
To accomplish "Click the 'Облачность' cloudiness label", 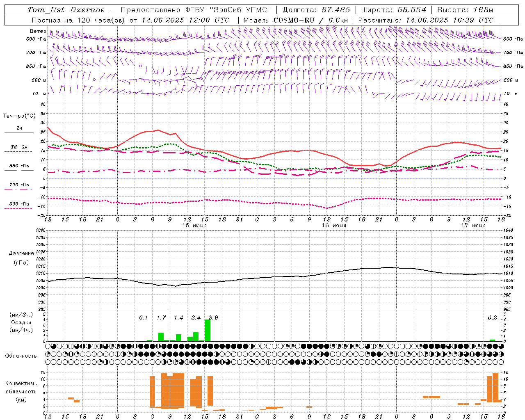I will coord(21,356).
